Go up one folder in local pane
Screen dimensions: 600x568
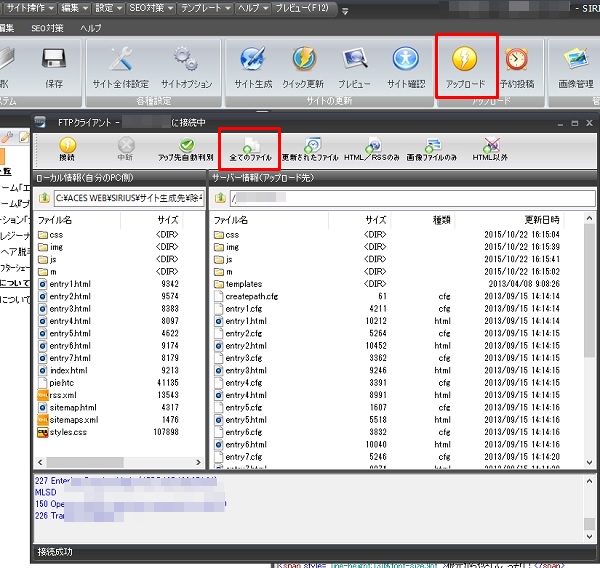click(44, 198)
